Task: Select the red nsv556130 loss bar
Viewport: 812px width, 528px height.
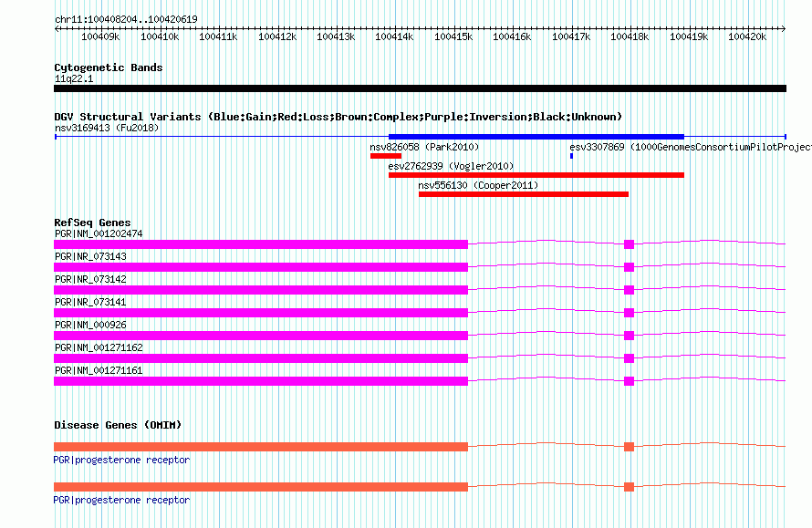Action: click(524, 194)
